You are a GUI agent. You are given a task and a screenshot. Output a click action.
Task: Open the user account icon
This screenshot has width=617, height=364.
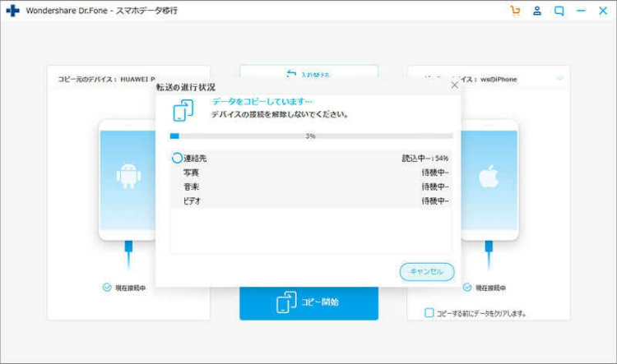click(537, 11)
